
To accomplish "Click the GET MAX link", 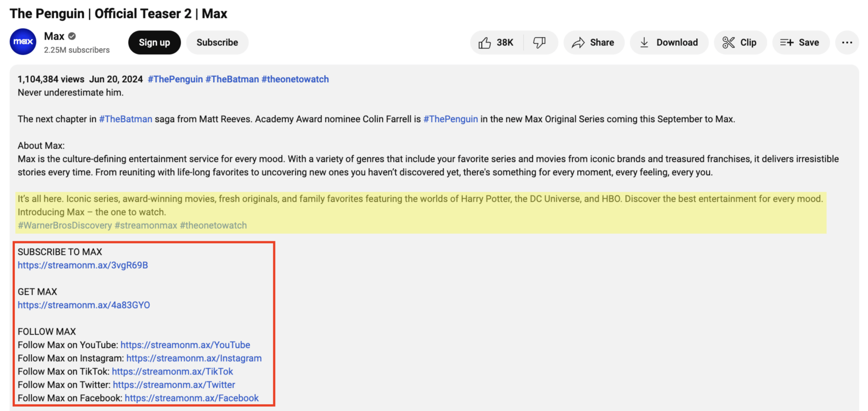I will pos(83,305).
